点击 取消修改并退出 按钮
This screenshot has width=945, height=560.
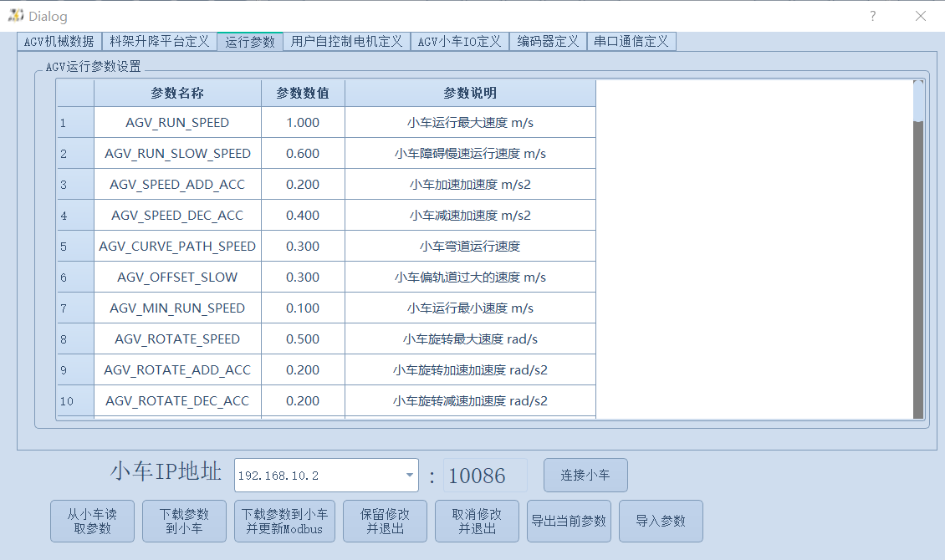[x=477, y=521]
